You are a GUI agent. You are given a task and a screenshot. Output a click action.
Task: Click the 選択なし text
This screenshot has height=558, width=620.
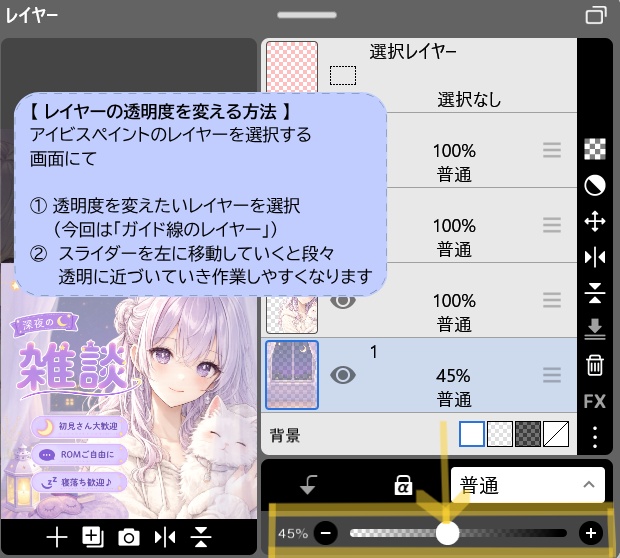click(x=469, y=99)
